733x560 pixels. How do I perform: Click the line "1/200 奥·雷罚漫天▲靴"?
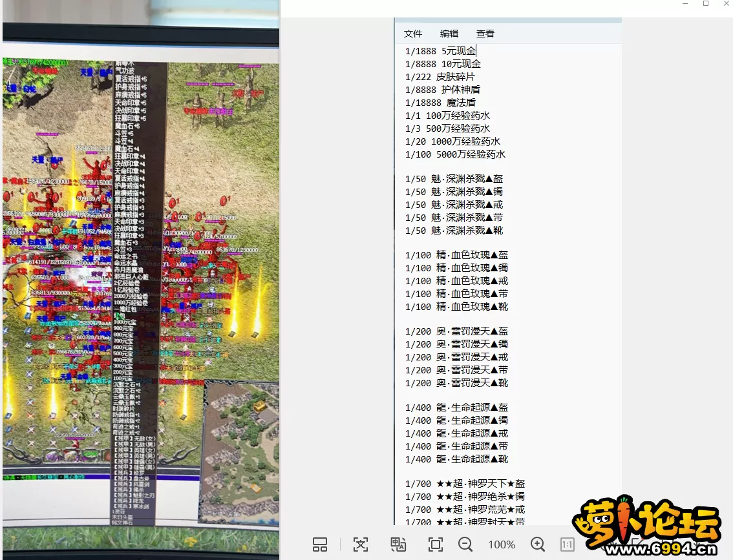[457, 383]
